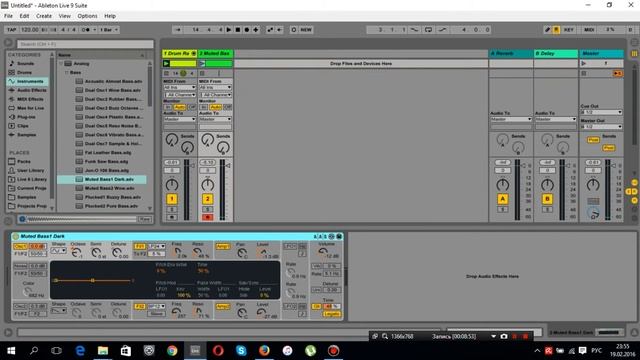
Task: Toggle Osc1 in Muted Bass1 Dark device
Action: click(20, 247)
